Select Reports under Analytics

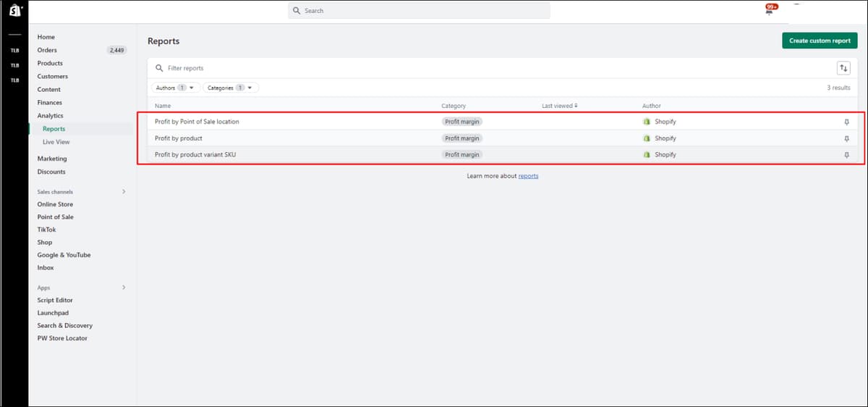click(x=54, y=129)
